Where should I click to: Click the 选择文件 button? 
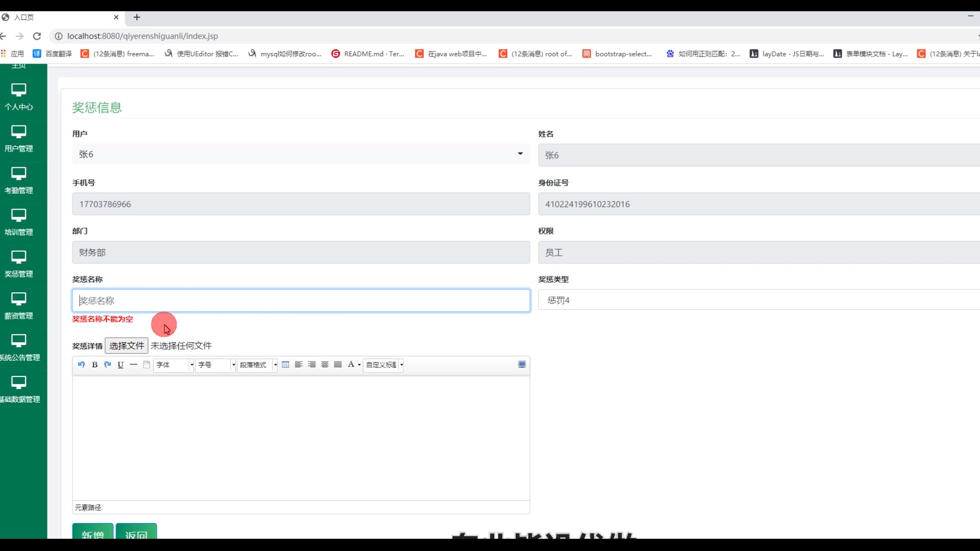(x=127, y=345)
